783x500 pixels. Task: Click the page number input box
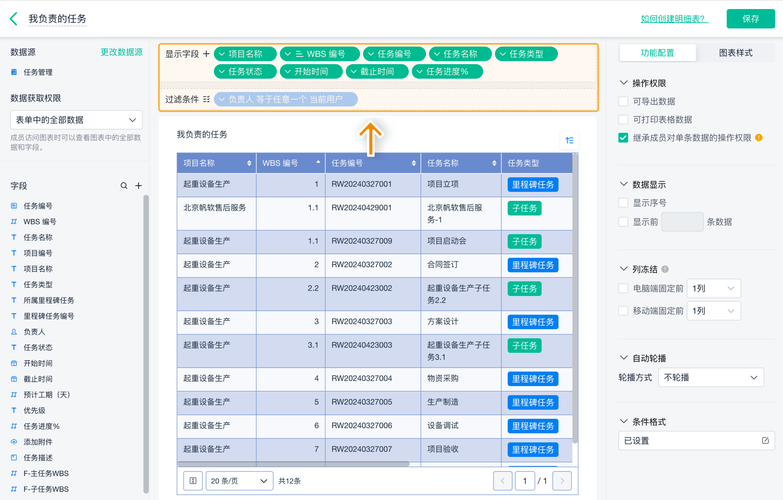(x=525, y=481)
